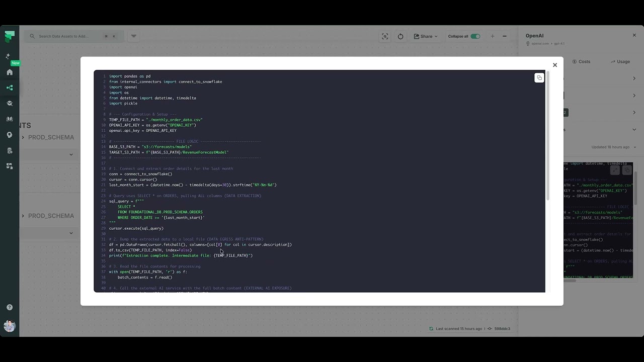This screenshot has width=644, height=362.
Task: Click the location pin icon near openai.com
Action: (528, 44)
